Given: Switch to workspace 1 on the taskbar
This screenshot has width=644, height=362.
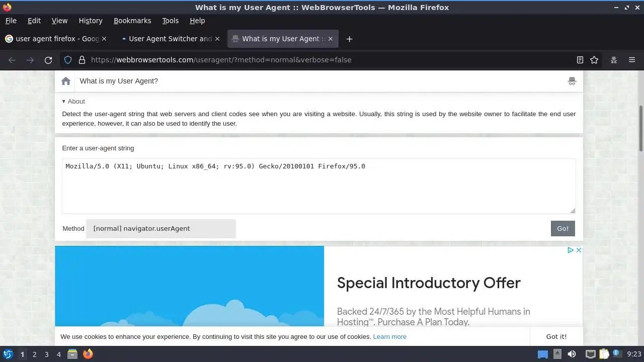Looking at the screenshot, I should coord(22,354).
